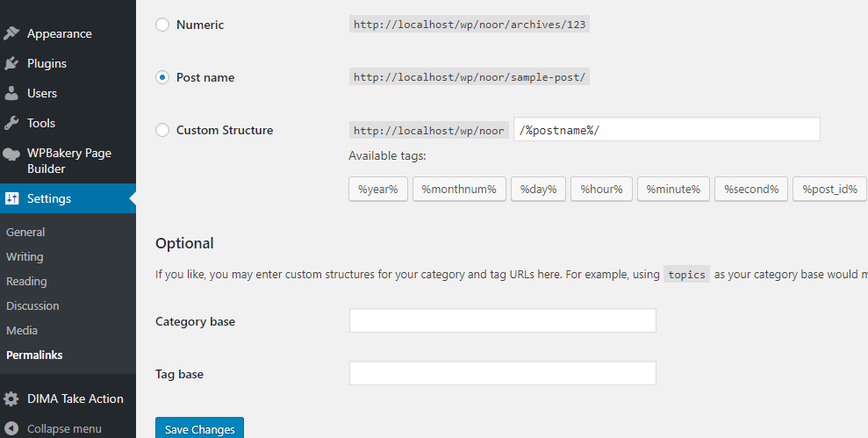
Task: Select the Post name radio button
Action: (x=162, y=77)
